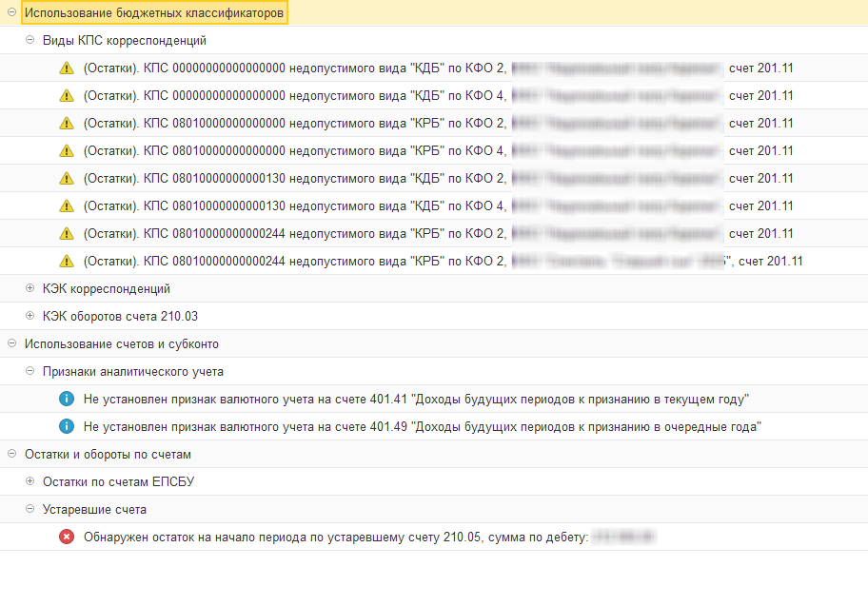Select message text about obsolete account 210.05 balance

335,538
